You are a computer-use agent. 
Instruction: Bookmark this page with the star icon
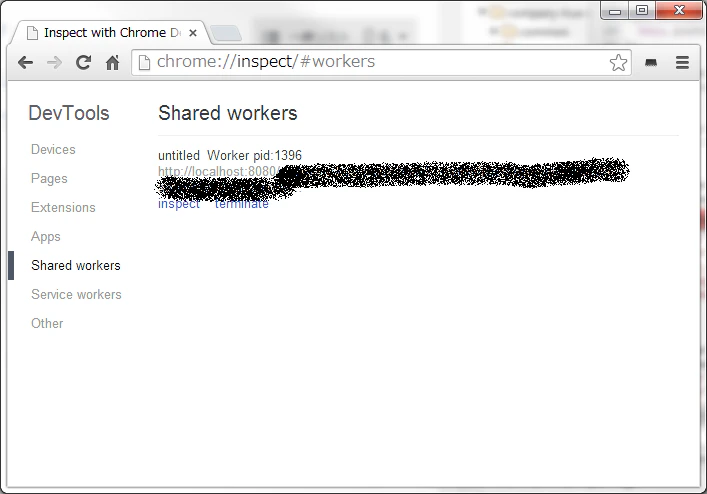pyautogui.click(x=618, y=62)
